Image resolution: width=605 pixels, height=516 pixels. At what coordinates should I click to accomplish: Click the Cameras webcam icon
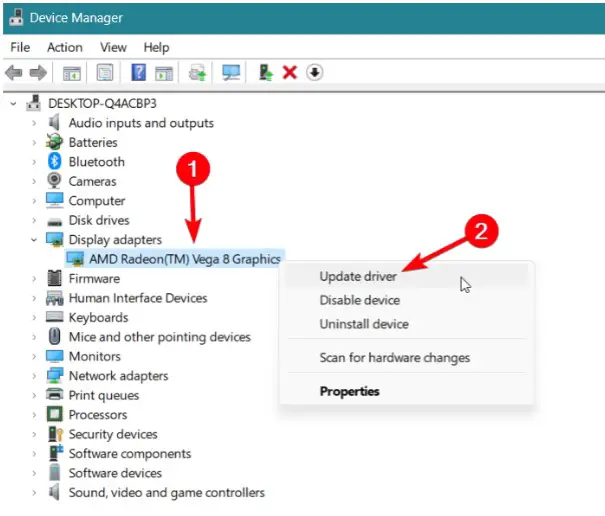coord(54,181)
